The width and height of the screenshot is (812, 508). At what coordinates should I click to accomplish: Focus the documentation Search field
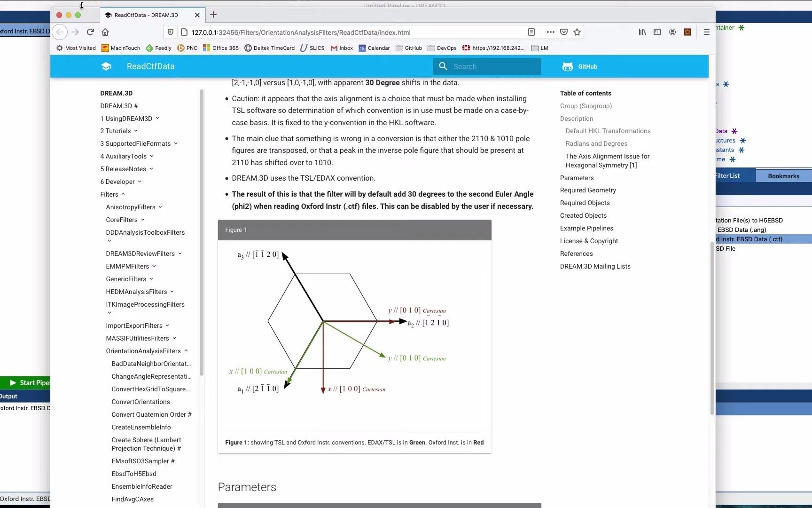(x=487, y=66)
